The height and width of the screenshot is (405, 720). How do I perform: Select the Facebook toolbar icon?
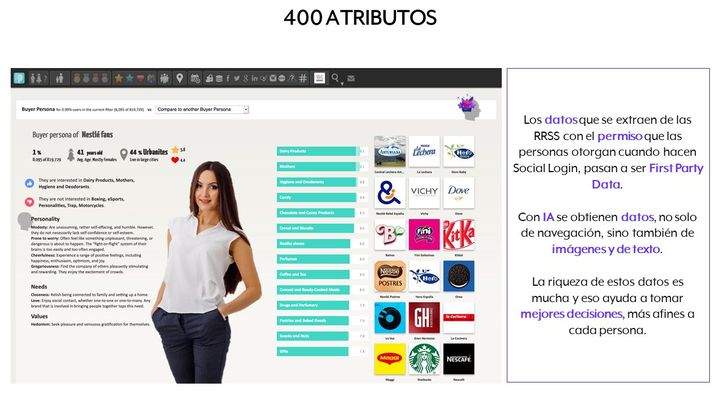[x=228, y=79]
